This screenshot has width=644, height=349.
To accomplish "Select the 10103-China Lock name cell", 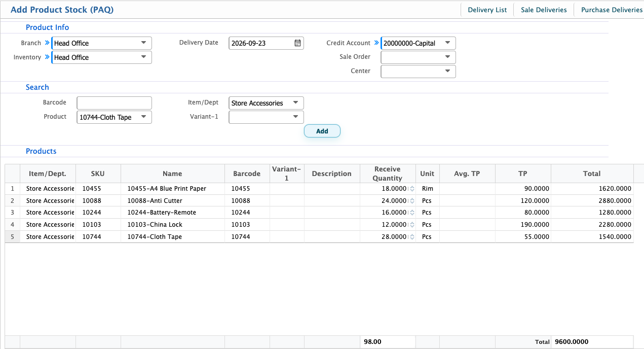I will pyautogui.click(x=173, y=225).
